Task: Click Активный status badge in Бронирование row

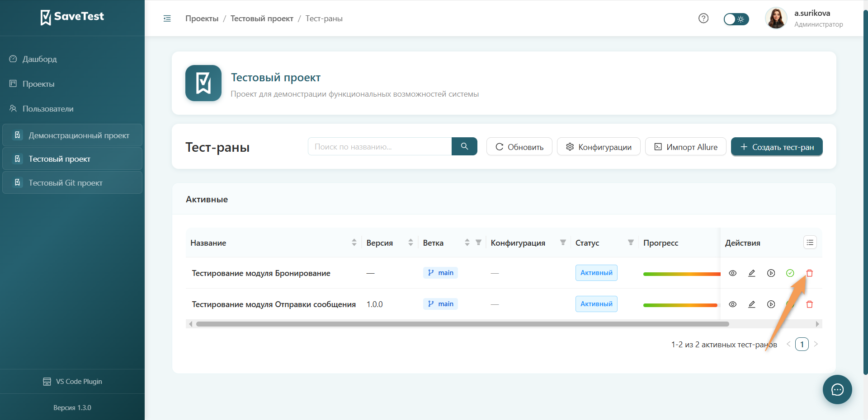Action: pos(596,273)
